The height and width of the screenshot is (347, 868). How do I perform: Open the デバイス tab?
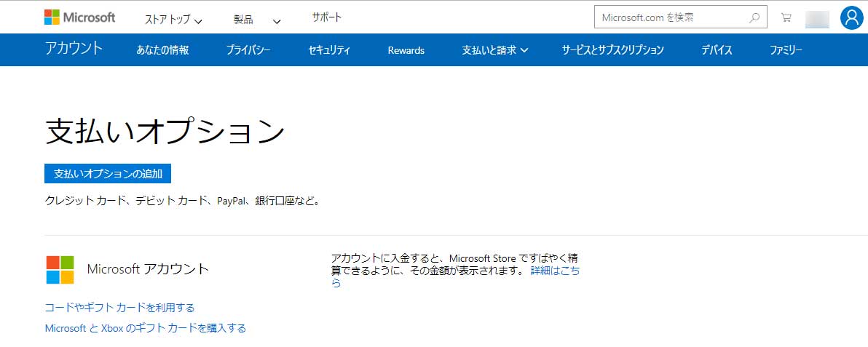point(717,50)
